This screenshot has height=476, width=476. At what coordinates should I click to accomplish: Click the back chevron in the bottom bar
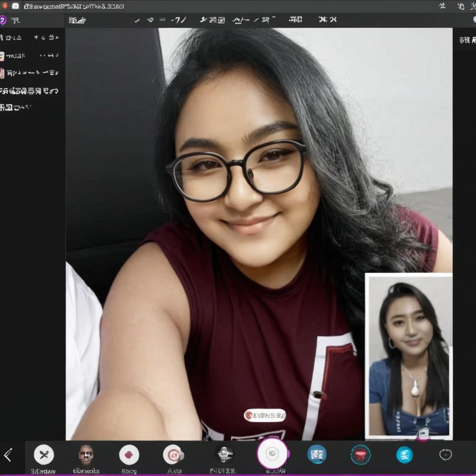tap(8, 455)
